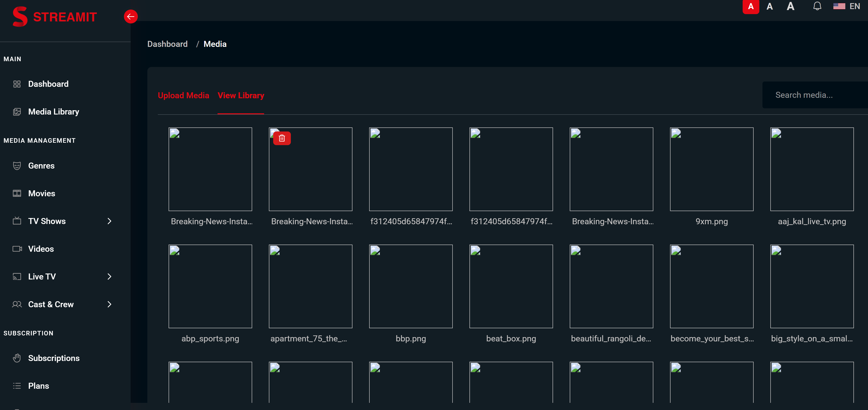This screenshot has height=410, width=868.
Task: Click the 9xm.png file name
Action: [x=712, y=222]
